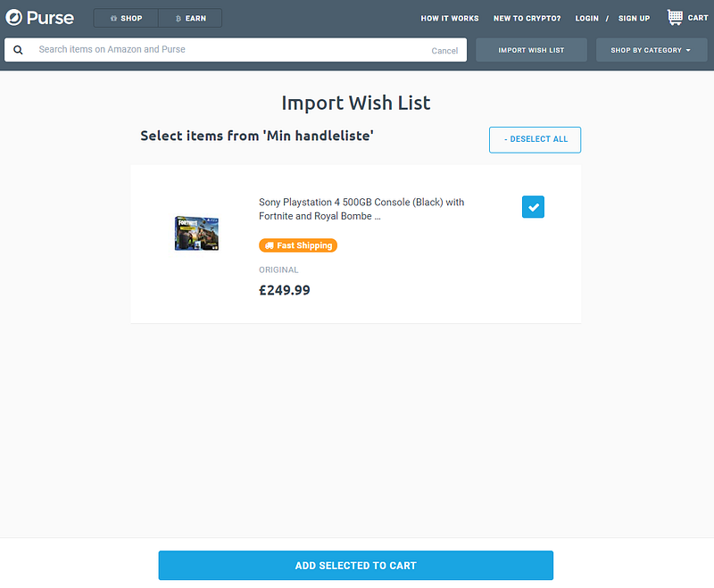The height and width of the screenshot is (588, 714).
Task: Open New to Crypto? page
Action: coord(527,18)
